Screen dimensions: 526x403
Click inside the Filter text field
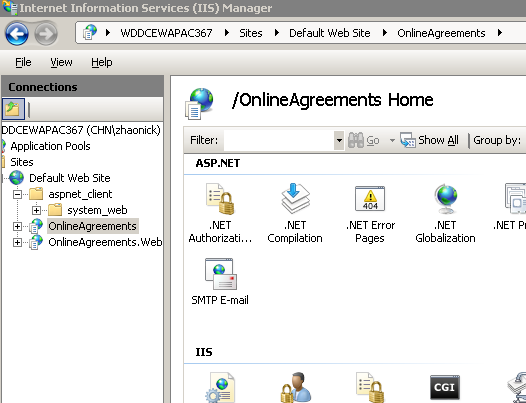point(279,140)
